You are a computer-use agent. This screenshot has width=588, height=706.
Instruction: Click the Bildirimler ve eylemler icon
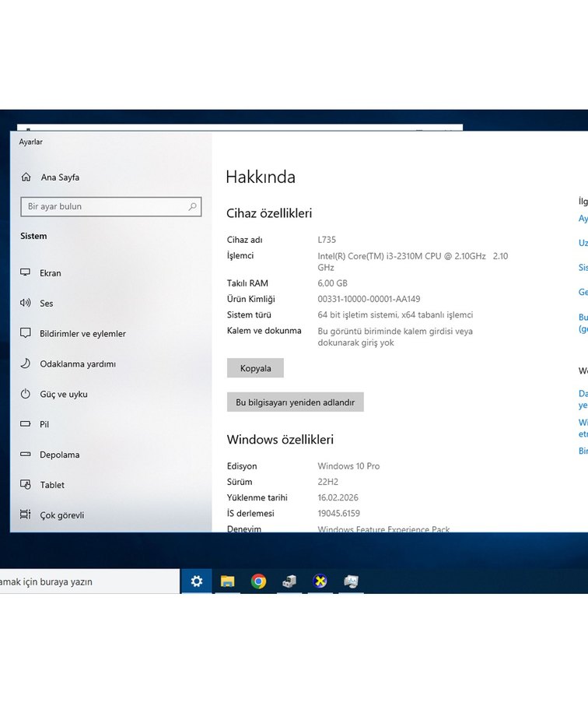(x=26, y=333)
